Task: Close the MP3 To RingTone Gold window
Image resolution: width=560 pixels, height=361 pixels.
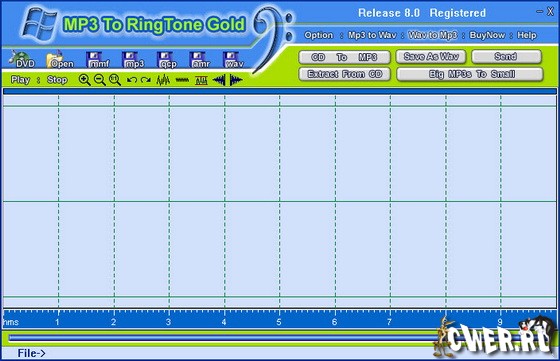Action: [x=550, y=12]
